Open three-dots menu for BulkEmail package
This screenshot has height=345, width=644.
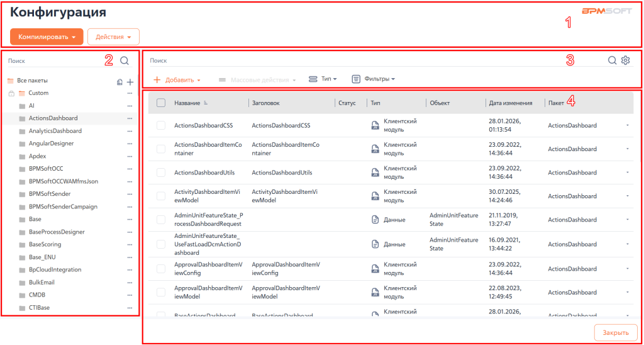coord(130,283)
